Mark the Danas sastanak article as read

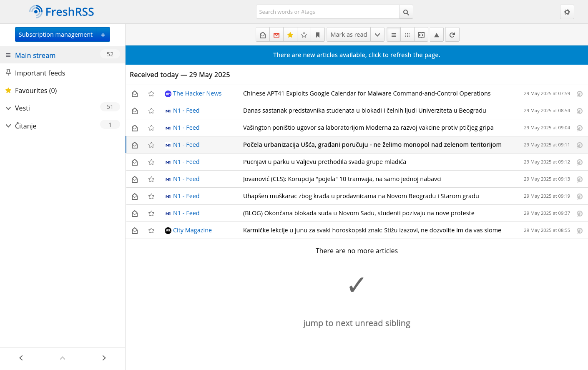(135, 111)
